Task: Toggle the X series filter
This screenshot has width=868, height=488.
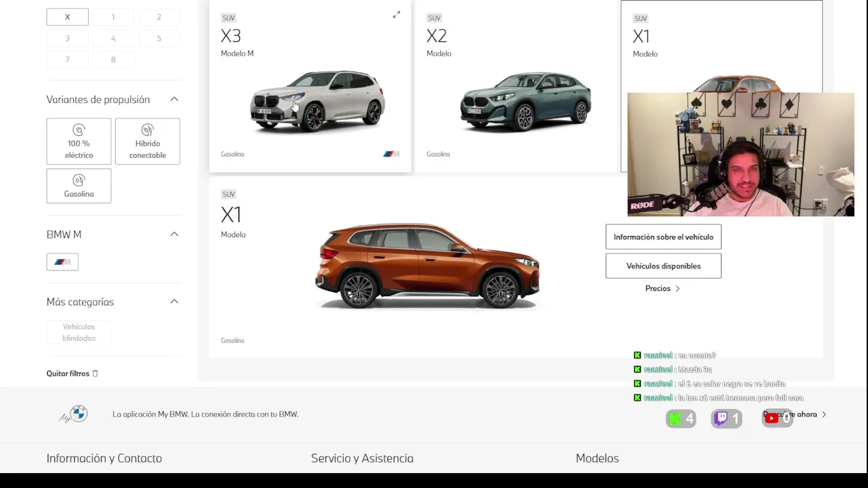Action: (x=67, y=17)
